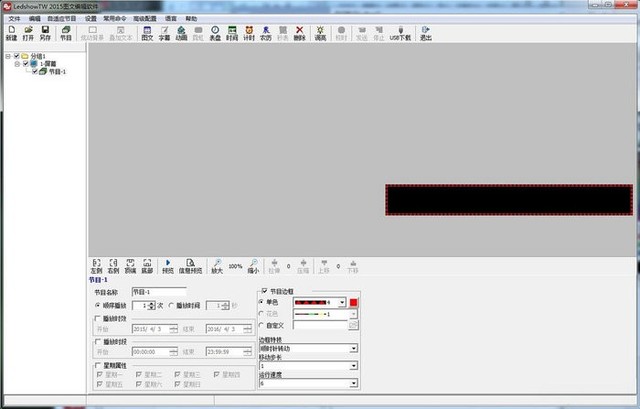The image size is (640, 409).
Task: Open the 设置 (Settings) menu
Action: pos(91,19)
